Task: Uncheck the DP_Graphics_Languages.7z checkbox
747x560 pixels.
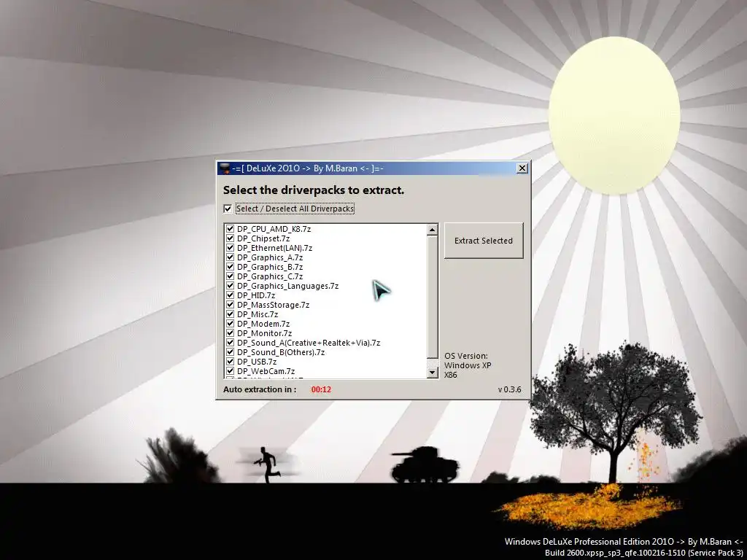Action: [x=230, y=286]
